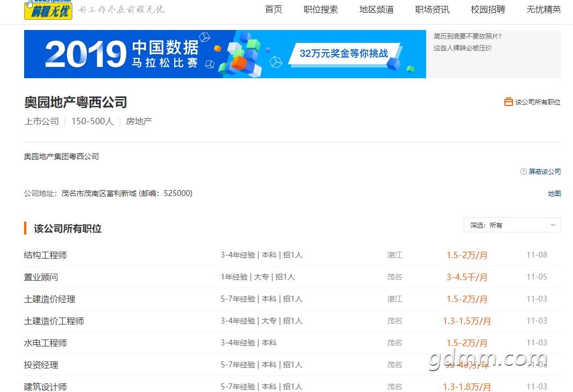Viewport: 573px width, 392px height.
Task: Click the 150-500人 company size text
Action: pyautogui.click(x=92, y=121)
